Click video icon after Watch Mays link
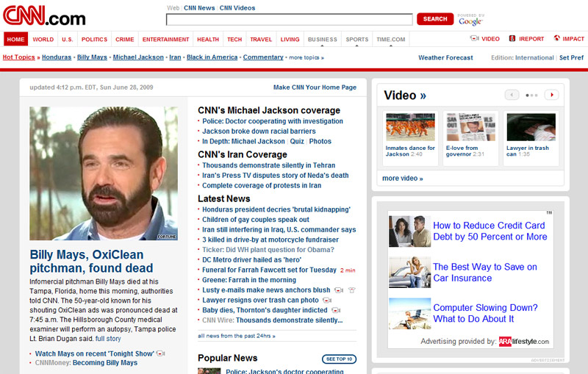The image size is (588, 374). (160, 353)
